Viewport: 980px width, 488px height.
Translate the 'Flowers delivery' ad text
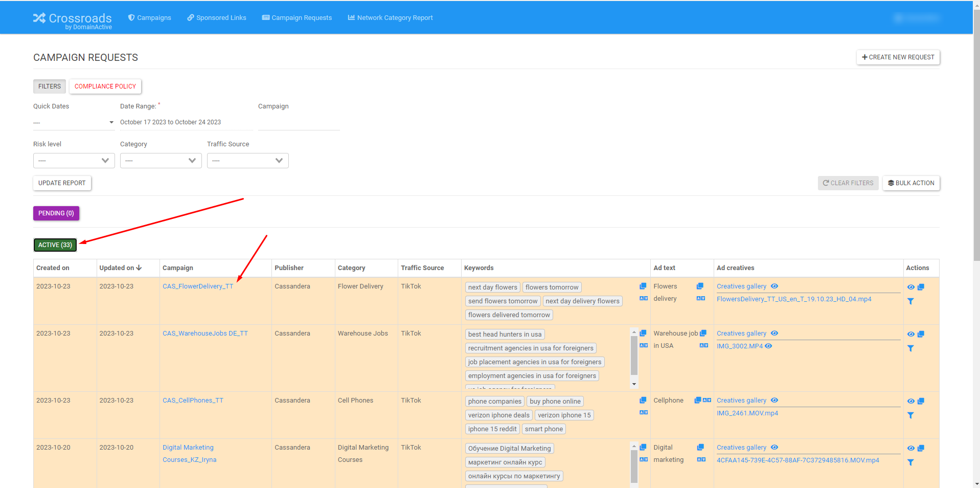click(x=701, y=298)
